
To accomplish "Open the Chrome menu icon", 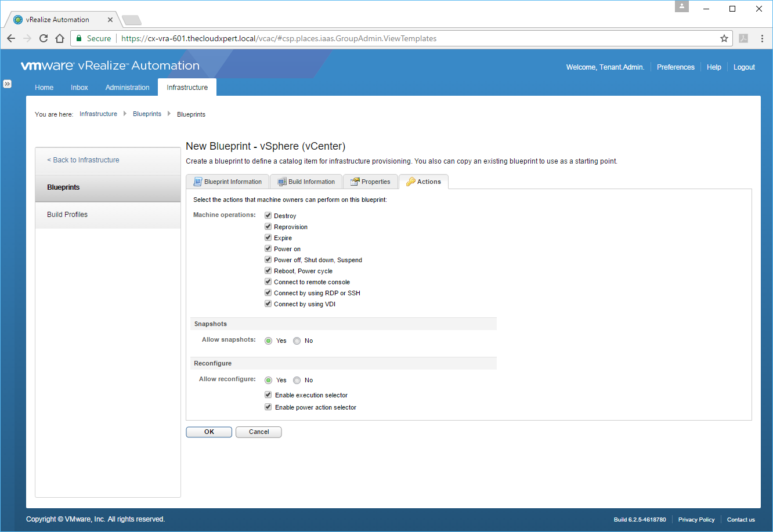I will coord(761,39).
